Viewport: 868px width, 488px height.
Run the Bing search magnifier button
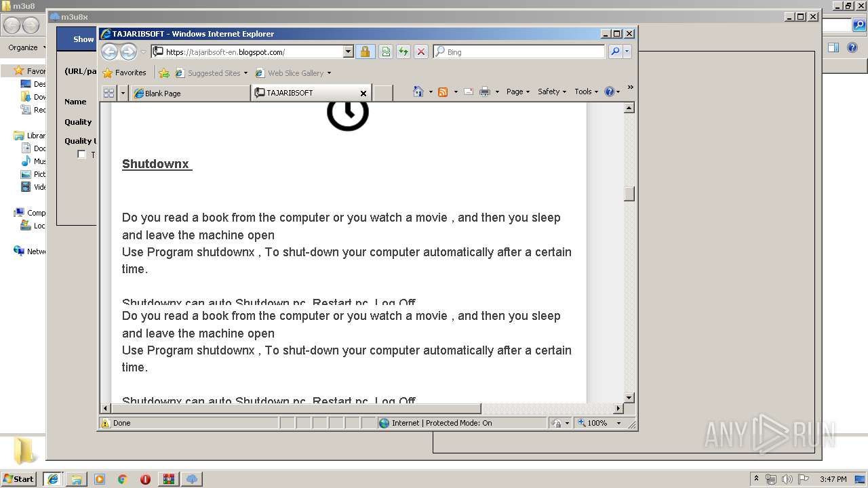[x=615, y=52]
